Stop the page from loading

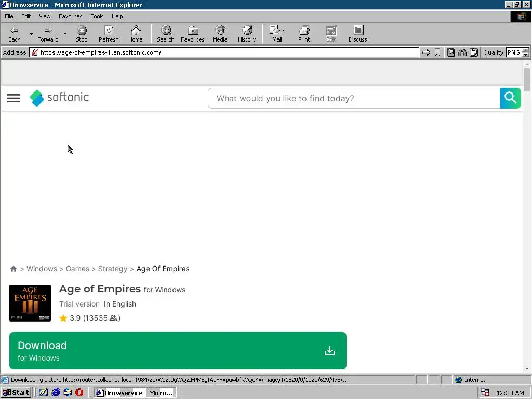82,34
